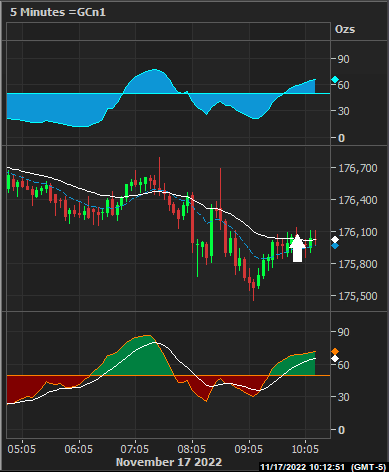Click the 0 label in bottom indicator panel
The width and height of the screenshot is (389, 472).
coord(341,430)
